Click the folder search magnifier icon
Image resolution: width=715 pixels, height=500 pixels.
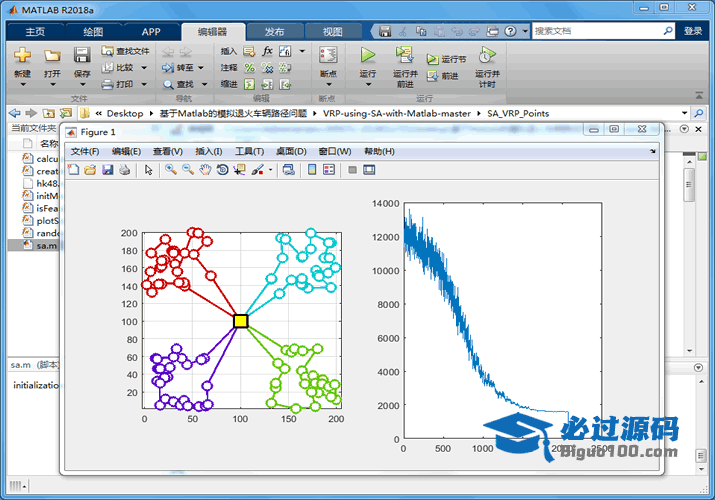(699, 113)
